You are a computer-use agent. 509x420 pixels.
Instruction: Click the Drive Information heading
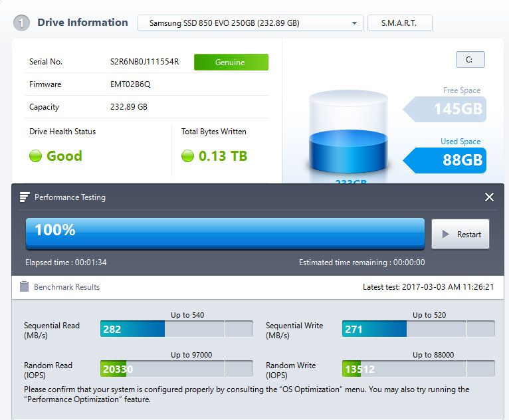click(x=82, y=23)
